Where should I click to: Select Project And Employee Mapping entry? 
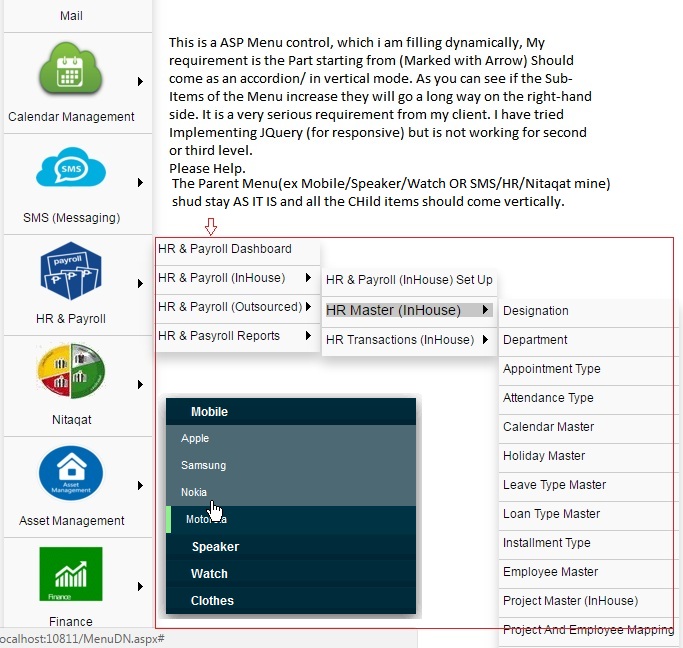point(588,630)
